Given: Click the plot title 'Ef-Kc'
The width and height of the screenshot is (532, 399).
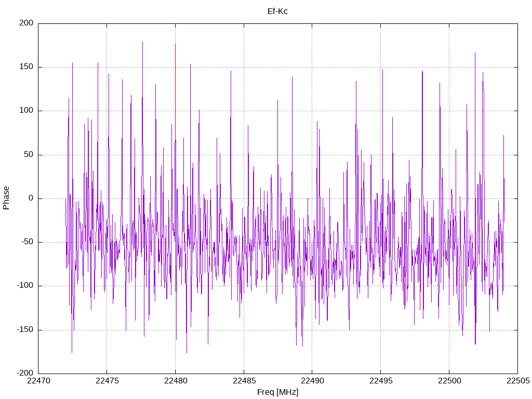Looking at the screenshot, I should pos(277,11).
